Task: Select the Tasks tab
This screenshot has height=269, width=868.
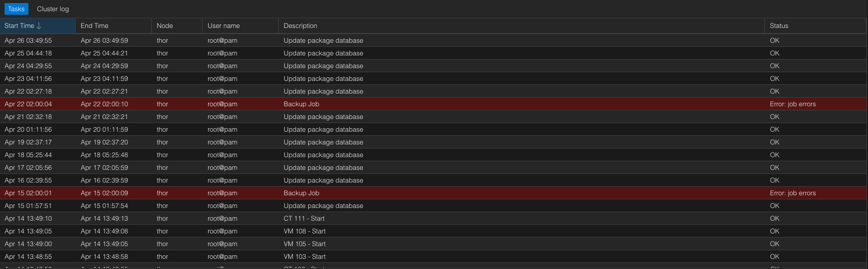Action: (16, 9)
